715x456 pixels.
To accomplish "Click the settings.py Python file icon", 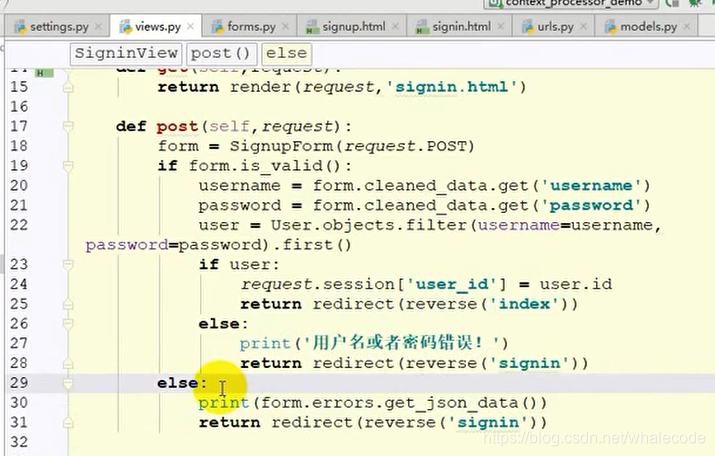I will [20, 27].
